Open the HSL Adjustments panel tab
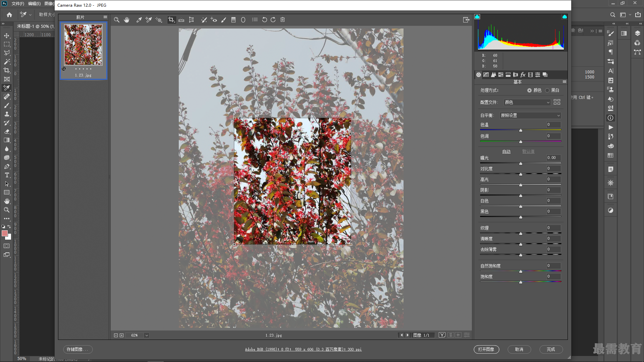 pos(501,75)
